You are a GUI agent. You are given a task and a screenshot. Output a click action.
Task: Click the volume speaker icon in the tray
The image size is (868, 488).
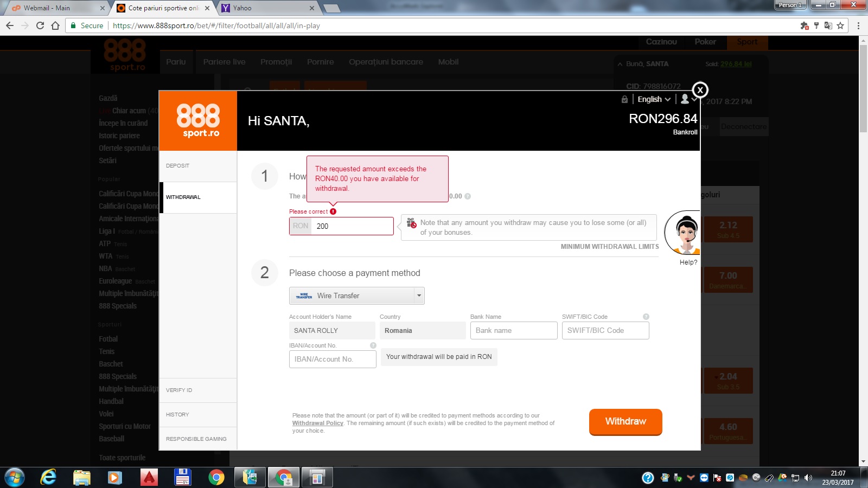tap(808, 478)
